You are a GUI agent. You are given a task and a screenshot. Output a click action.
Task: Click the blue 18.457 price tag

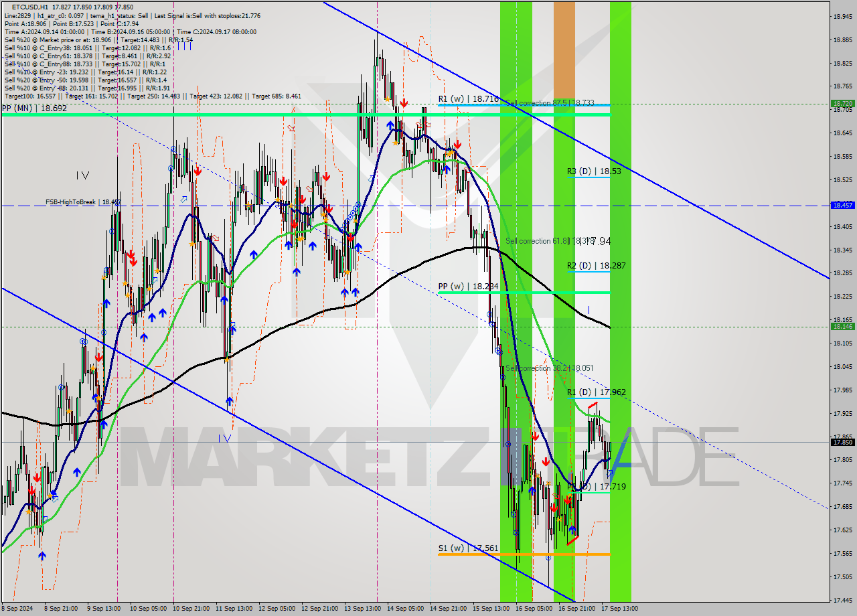842,206
